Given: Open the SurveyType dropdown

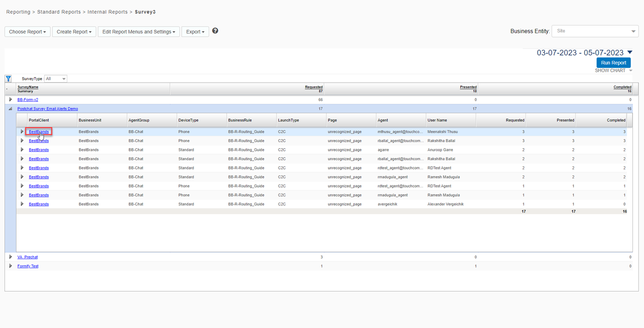Looking at the screenshot, I should pos(55,79).
